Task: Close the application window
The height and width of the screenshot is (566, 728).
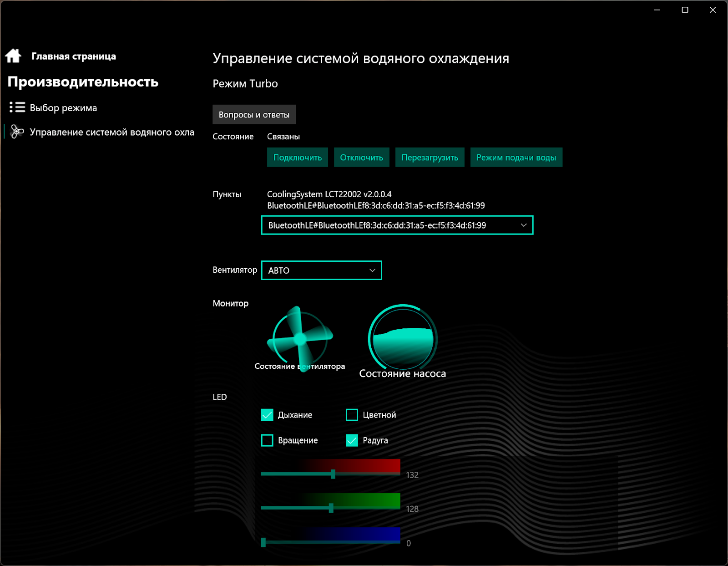Action: tap(713, 10)
